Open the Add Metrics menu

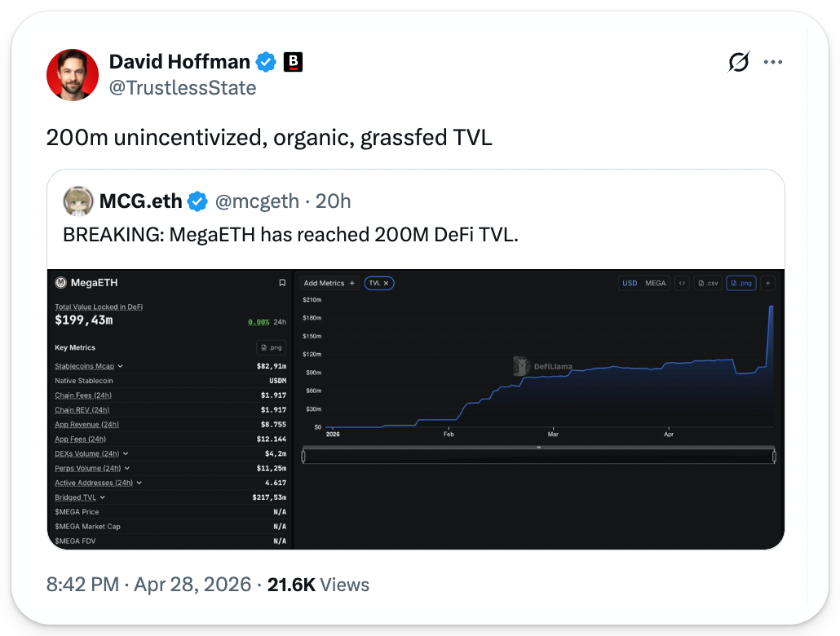(x=329, y=283)
